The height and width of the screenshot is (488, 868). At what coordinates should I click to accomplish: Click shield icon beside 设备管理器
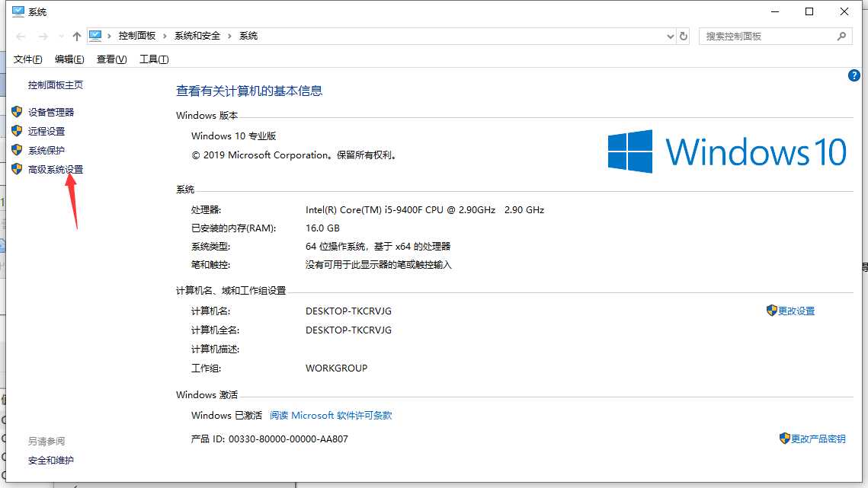pos(18,112)
